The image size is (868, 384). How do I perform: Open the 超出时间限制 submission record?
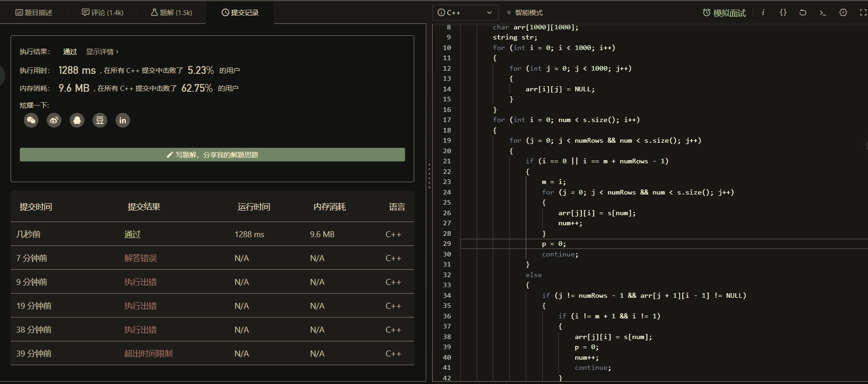point(148,354)
